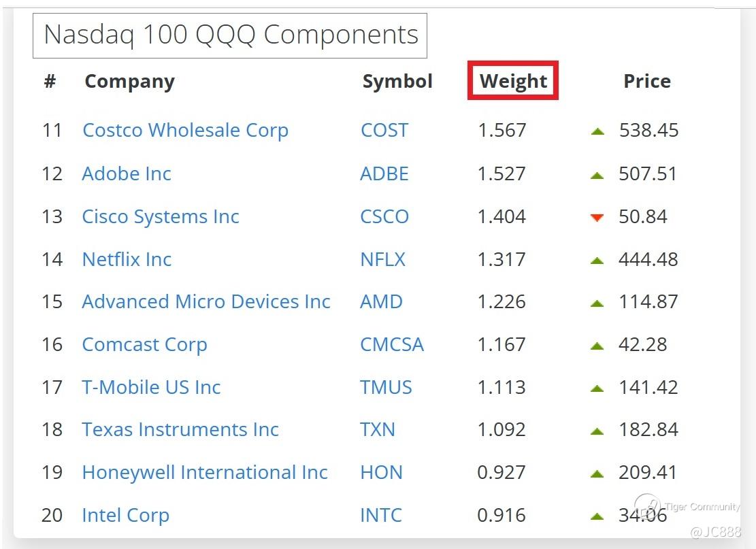Click the TMUS symbol link
756x549 pixels.
386,387
